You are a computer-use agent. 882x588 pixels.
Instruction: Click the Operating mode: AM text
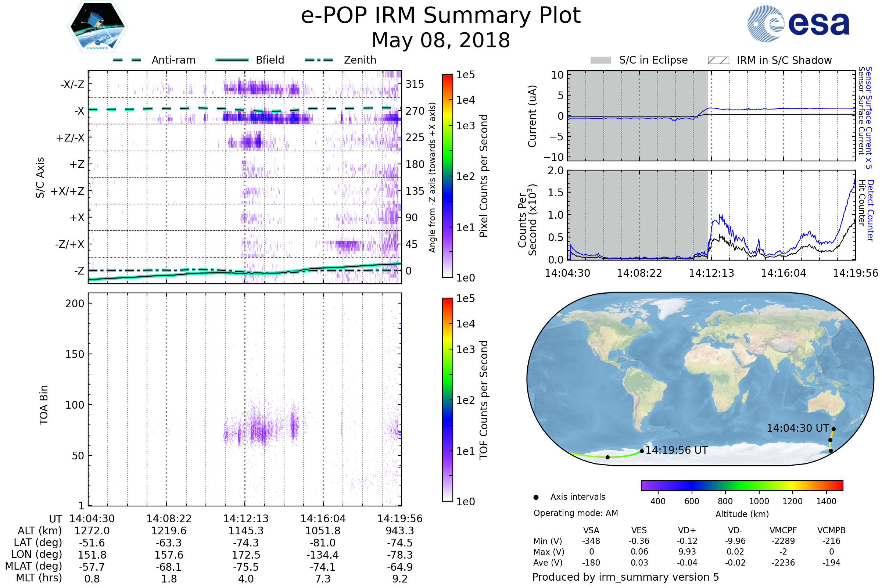pos(576,513)
